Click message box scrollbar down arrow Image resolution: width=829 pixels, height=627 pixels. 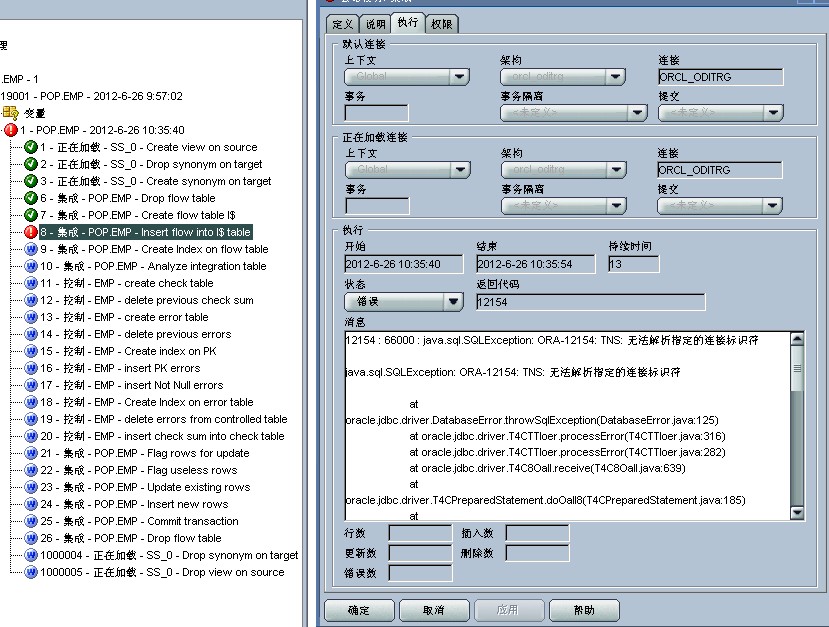pyautogui.click(x=797, y=512)
